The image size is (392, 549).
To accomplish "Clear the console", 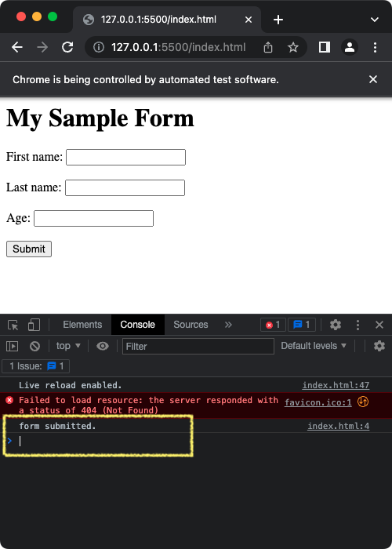I will click(34, 347).
